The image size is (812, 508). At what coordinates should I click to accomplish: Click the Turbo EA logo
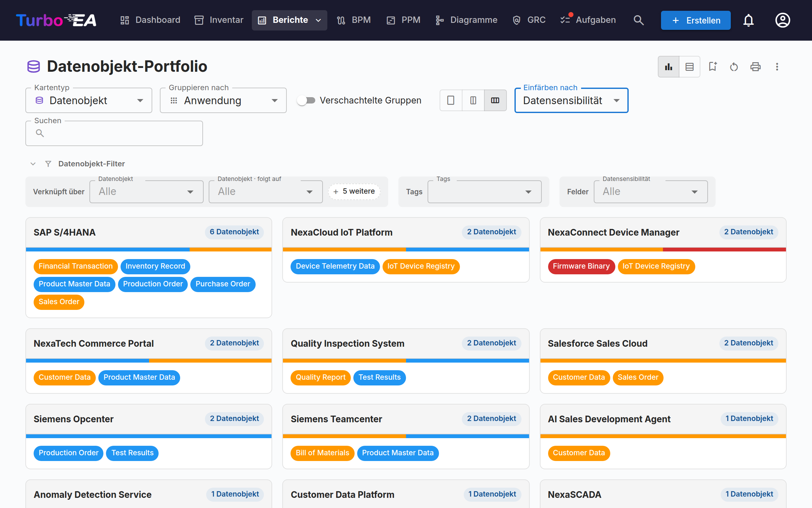click(x=56, y=20)
